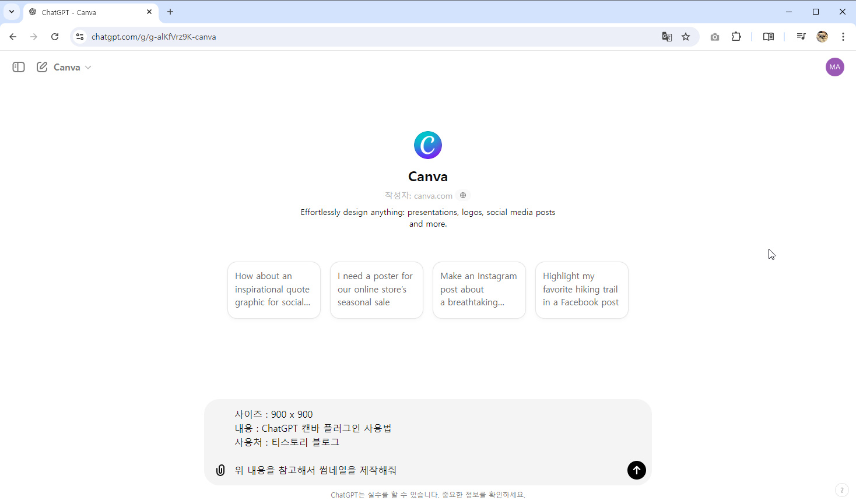Switch to the ChatGPT - Canva tab
Screen dimensions: 856x504
pyautogui.click(x=90, y=12)
